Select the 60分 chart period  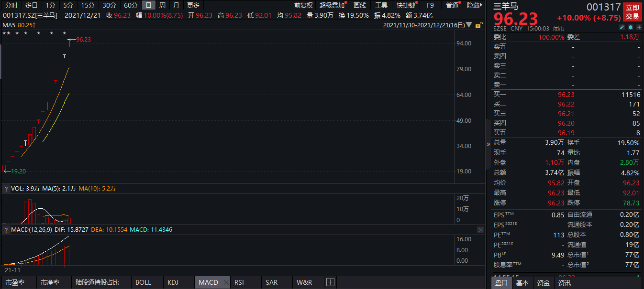pyautogui.click(x=131, y=5)
